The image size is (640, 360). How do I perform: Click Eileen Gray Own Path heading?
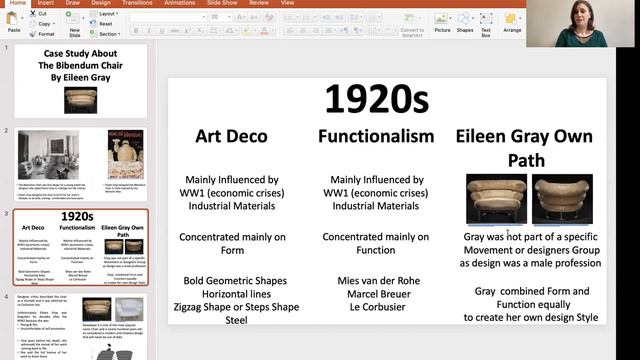[x=524, y=148]
